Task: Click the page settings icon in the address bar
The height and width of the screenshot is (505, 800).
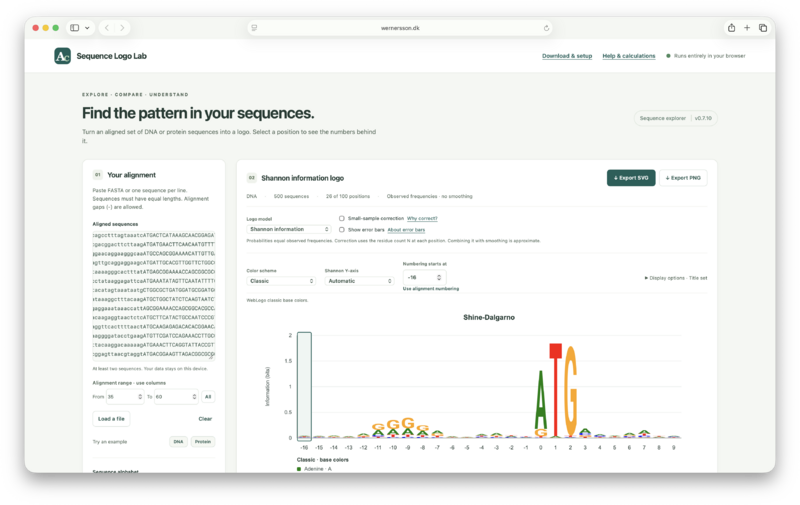Action: (254, 28)
